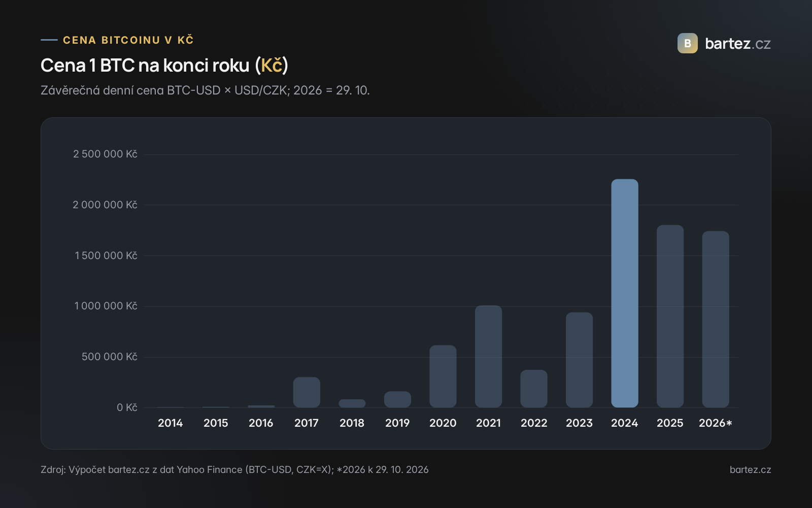Click the x-axis label 2019

(x=397, y=423)
